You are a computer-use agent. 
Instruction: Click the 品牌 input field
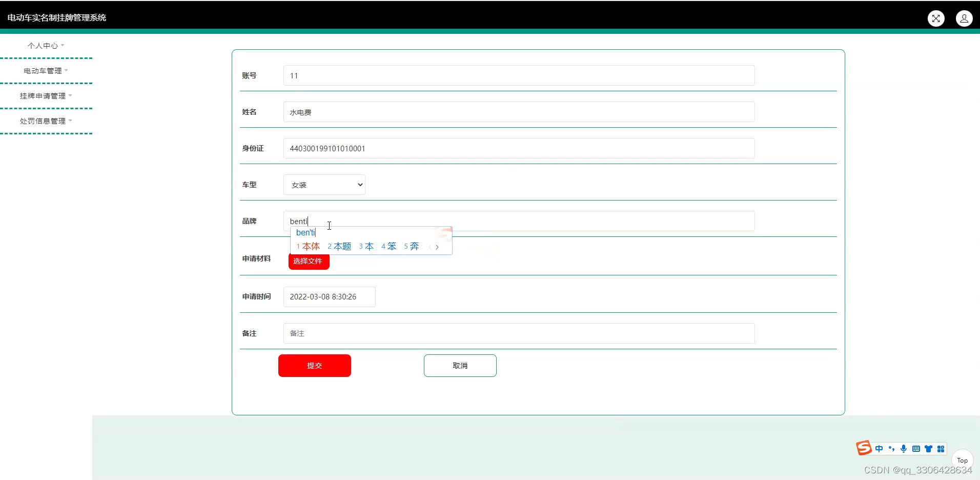(x=519, y=221)
